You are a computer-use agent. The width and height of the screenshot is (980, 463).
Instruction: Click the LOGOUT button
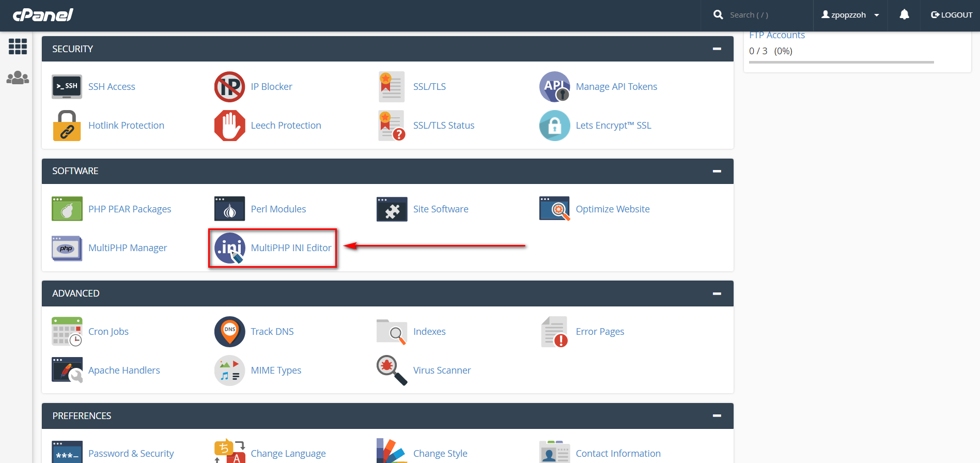(952, 15)
